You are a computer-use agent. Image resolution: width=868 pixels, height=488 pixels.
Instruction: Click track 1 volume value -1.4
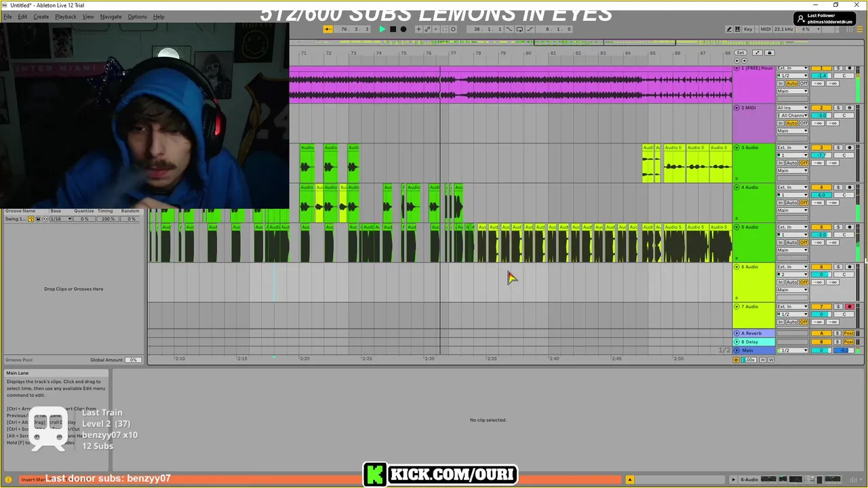tap(821, 76)
